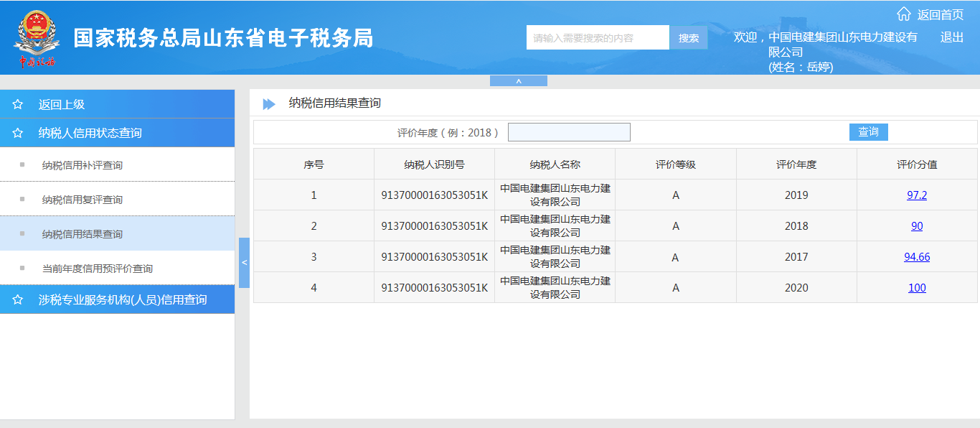
Task: Open the 100 score detail for 2020
Action: 917,287
